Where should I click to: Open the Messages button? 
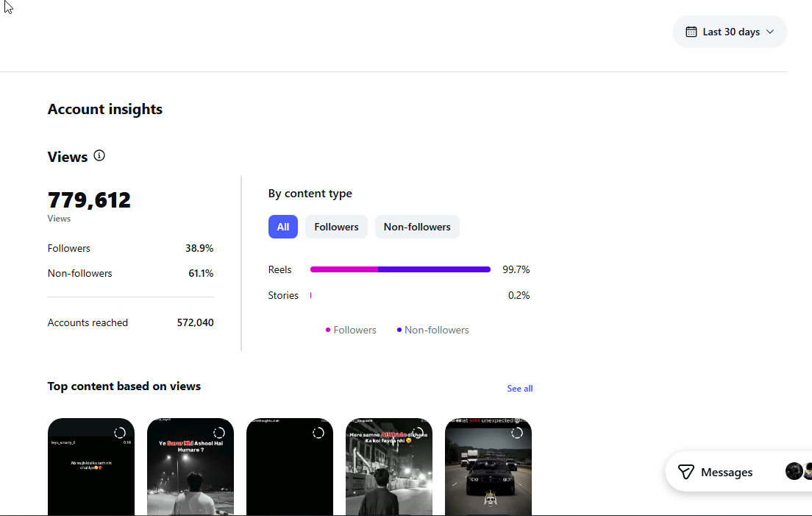[715, 472]
